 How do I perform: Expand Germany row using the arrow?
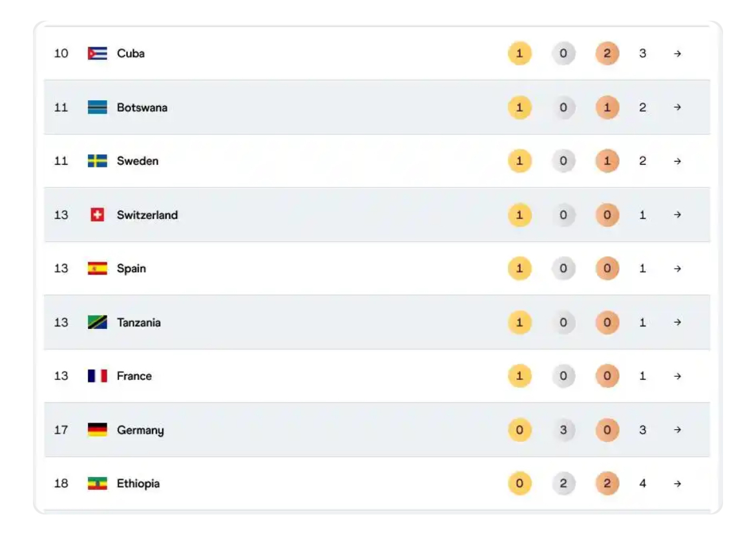tap(677, 430)
